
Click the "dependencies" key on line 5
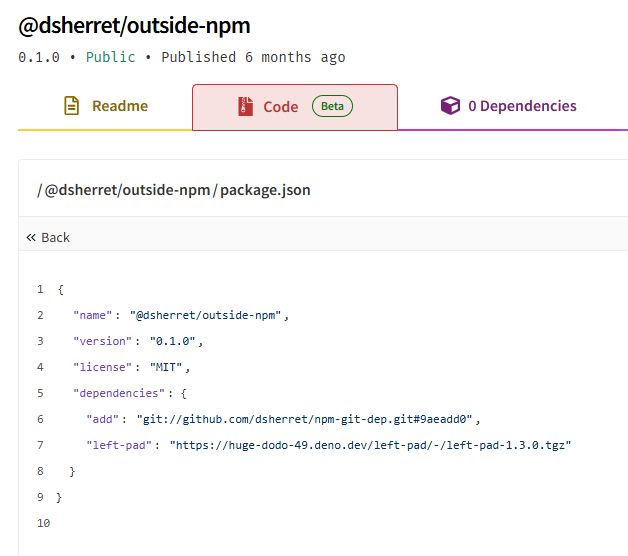[x=119, y=393]
